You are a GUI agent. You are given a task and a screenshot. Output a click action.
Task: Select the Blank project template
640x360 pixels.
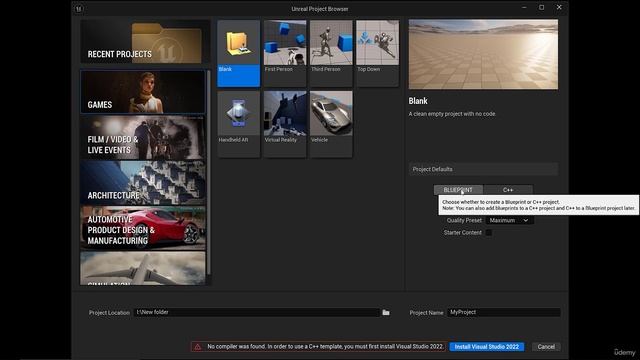[x=238, y=53]
